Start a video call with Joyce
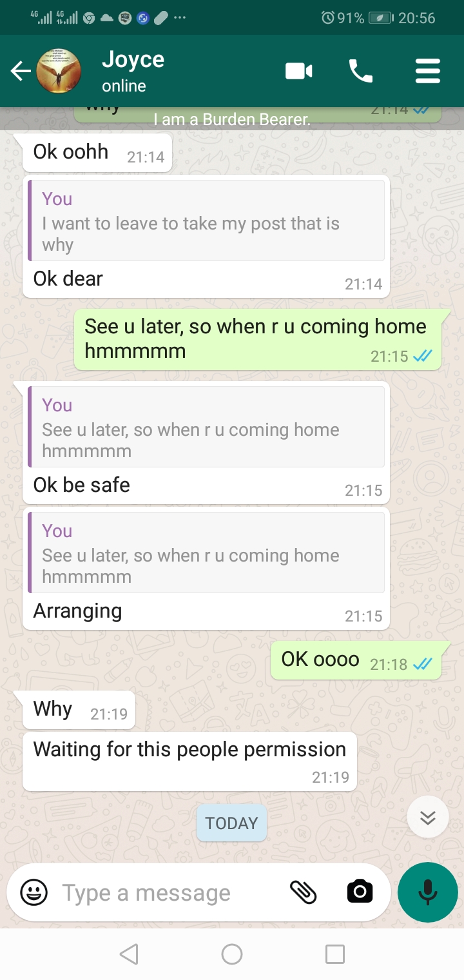 (x=299, y=71)
